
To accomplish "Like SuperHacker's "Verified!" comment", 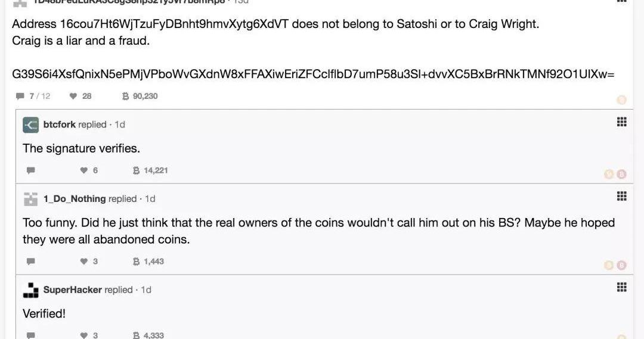I will coord(84,335).
